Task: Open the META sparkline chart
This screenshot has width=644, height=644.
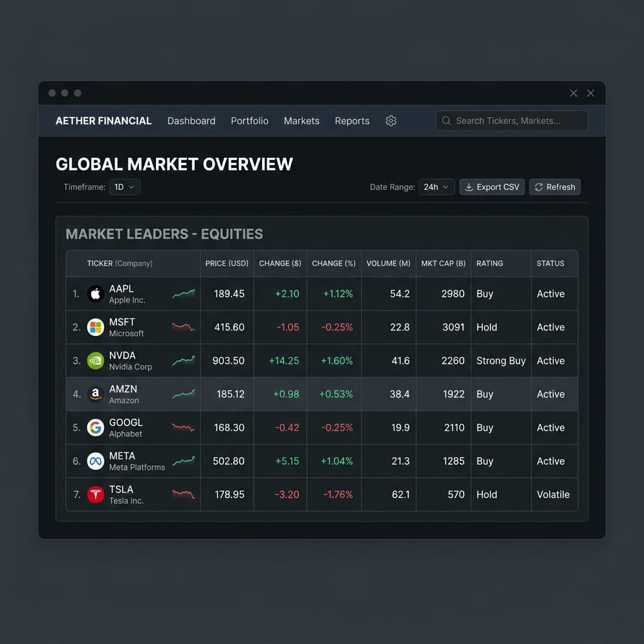Action: pos(184,461)
